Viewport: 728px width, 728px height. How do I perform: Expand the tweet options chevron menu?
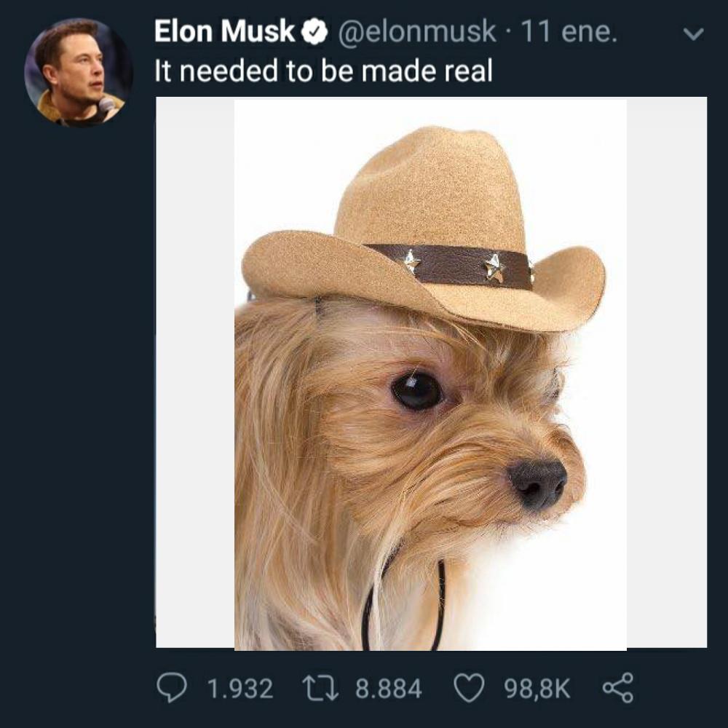tap(694, 34)
